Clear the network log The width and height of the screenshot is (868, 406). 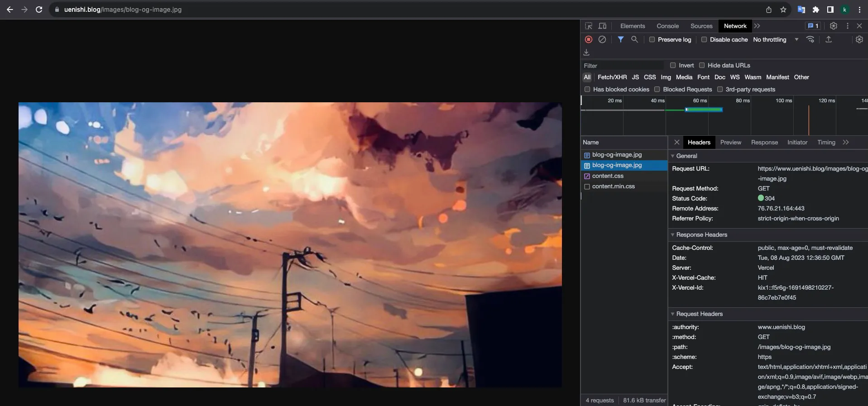[602, 39]
